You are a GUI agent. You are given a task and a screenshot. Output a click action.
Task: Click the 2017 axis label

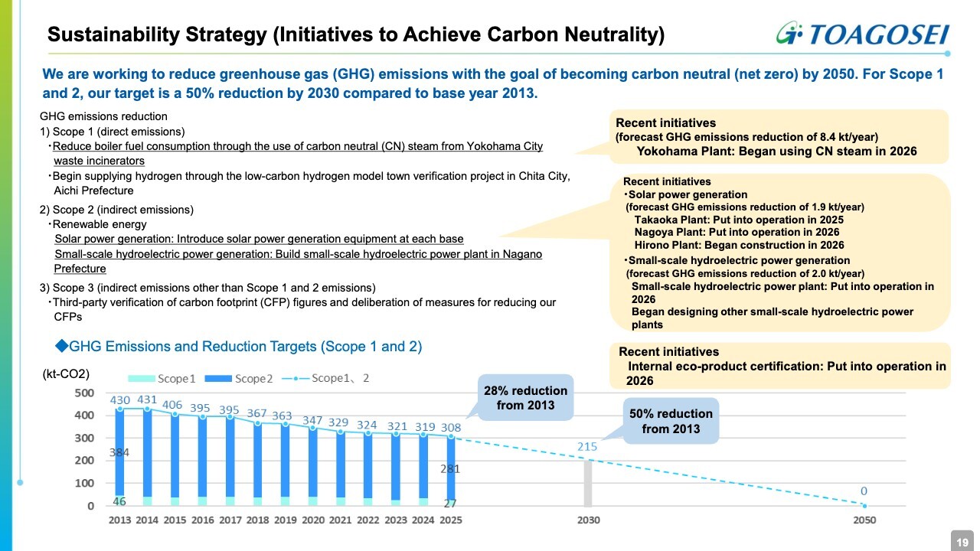coord(230,520)
